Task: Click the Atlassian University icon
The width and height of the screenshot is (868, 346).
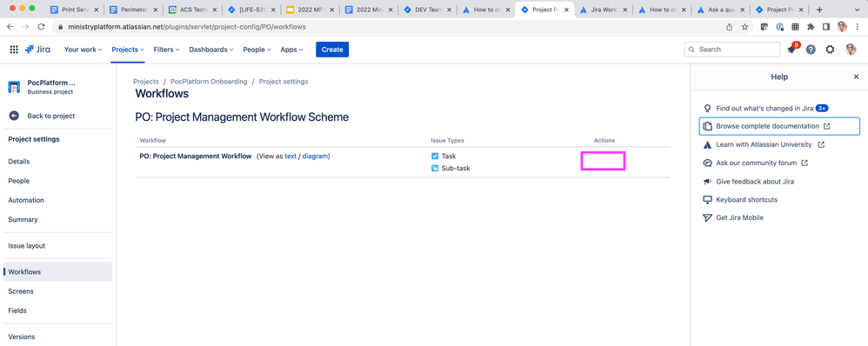Action: tap(707, 144)
